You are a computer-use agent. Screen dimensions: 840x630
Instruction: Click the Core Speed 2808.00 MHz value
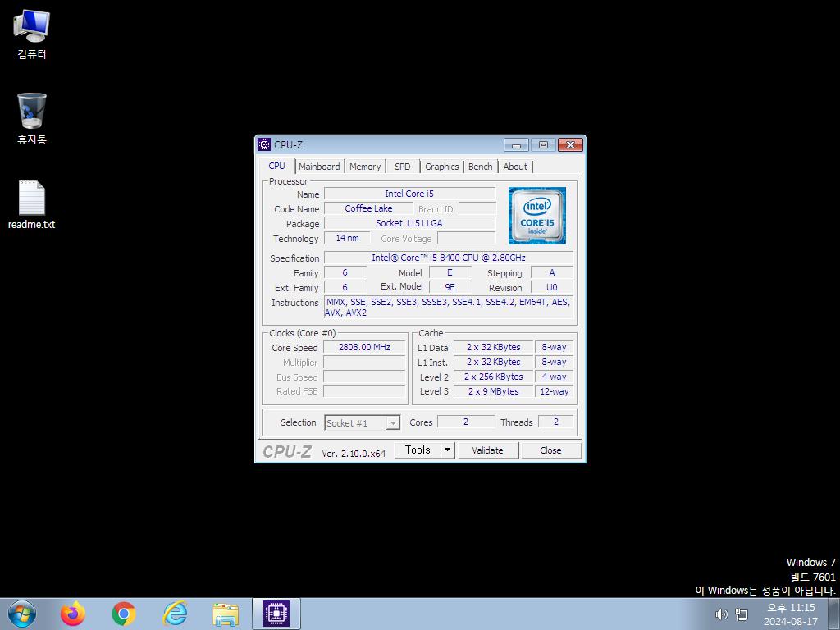(364, 347)
